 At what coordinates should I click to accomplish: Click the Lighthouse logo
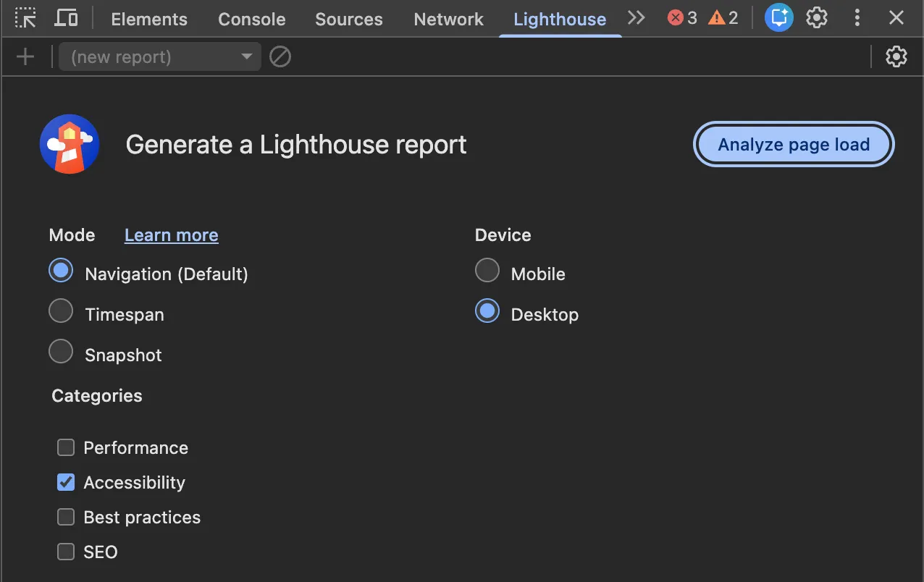pos(70,144)
